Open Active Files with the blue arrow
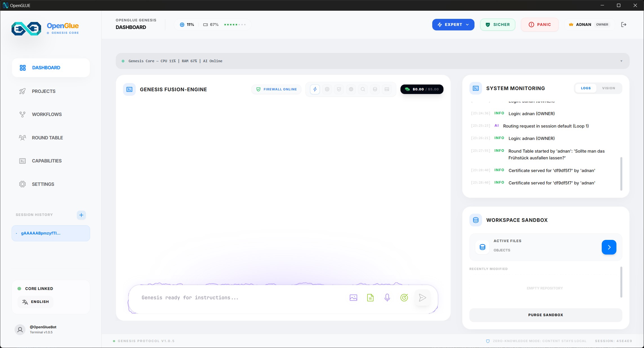This screenshot has width=644, height=348. 609,247
